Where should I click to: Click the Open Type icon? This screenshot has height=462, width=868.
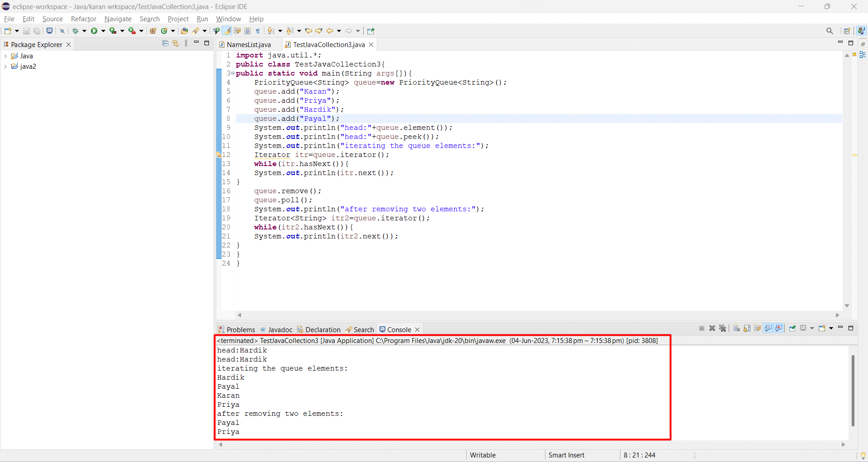click(x=185, y=31)
